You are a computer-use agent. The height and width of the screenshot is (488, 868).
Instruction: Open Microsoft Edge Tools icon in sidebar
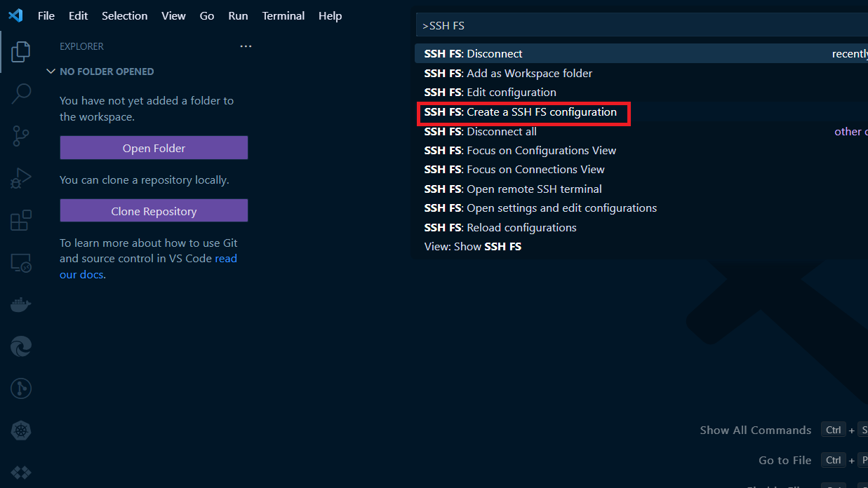click(21, 346)
